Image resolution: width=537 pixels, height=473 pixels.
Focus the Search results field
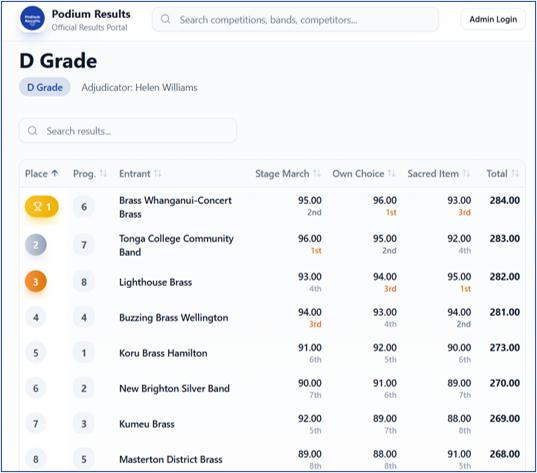pos(128,131)
